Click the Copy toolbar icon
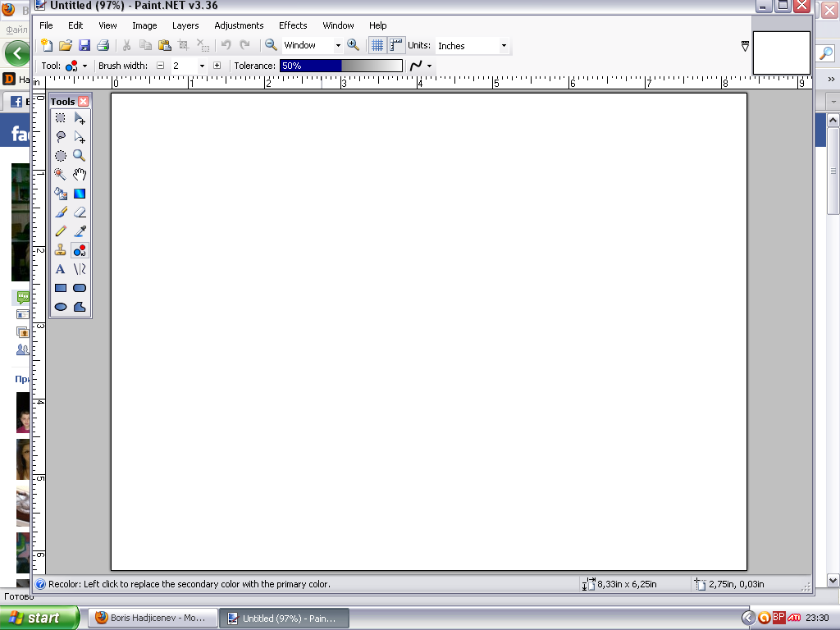 (x=145, y=46)
